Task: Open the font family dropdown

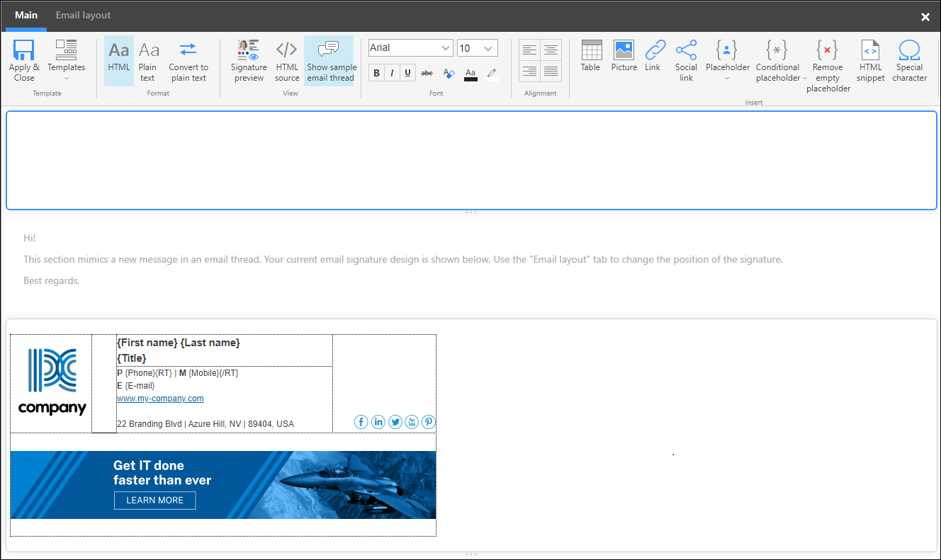Action: [x=446, y=47]
